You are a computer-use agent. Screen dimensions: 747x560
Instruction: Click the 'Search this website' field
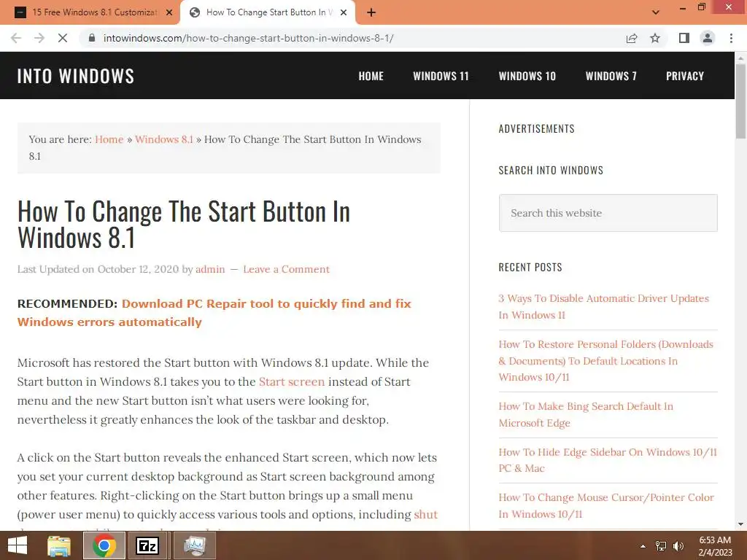(x=608, y=213)
